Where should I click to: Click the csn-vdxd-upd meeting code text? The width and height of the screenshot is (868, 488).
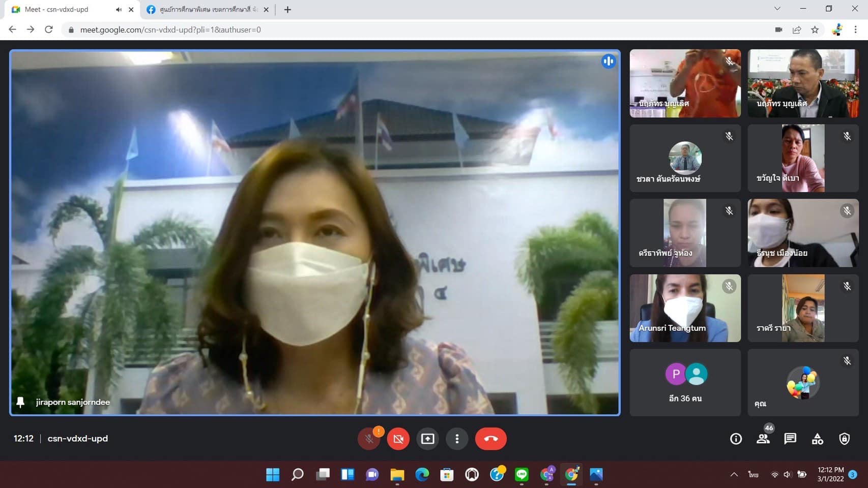pyautogui.click(x=78, y=438)
